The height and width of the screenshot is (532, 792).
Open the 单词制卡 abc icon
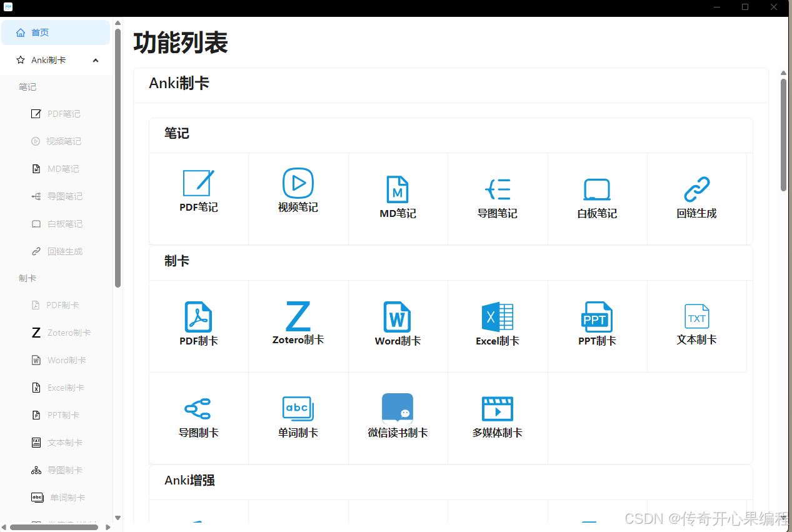[x=298, y=409]
